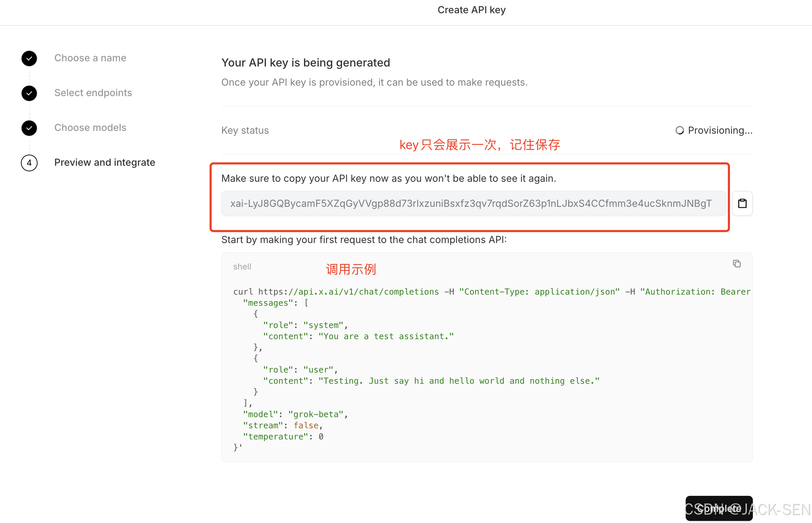The width and height of the screenshot is (812, 523).
Task: Click the "grok-beta" model line
Action: point(295,414)
